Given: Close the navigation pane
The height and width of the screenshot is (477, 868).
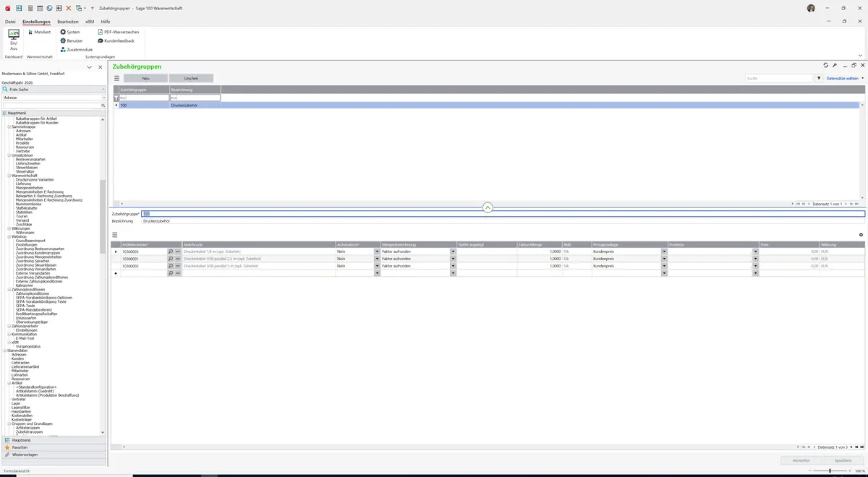Looking at the screenshot, I should click(x=101, y=67).
